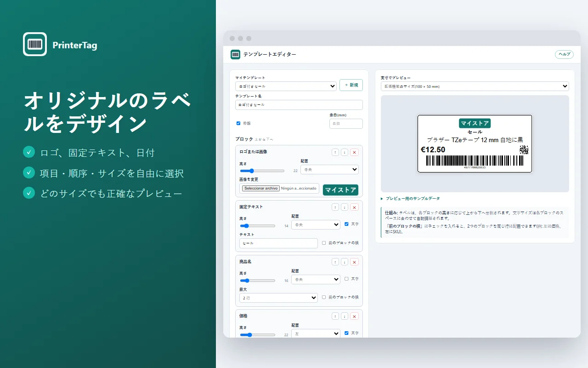
Task: Click the ブロック heading text
Action: click(x=244, y=139)
